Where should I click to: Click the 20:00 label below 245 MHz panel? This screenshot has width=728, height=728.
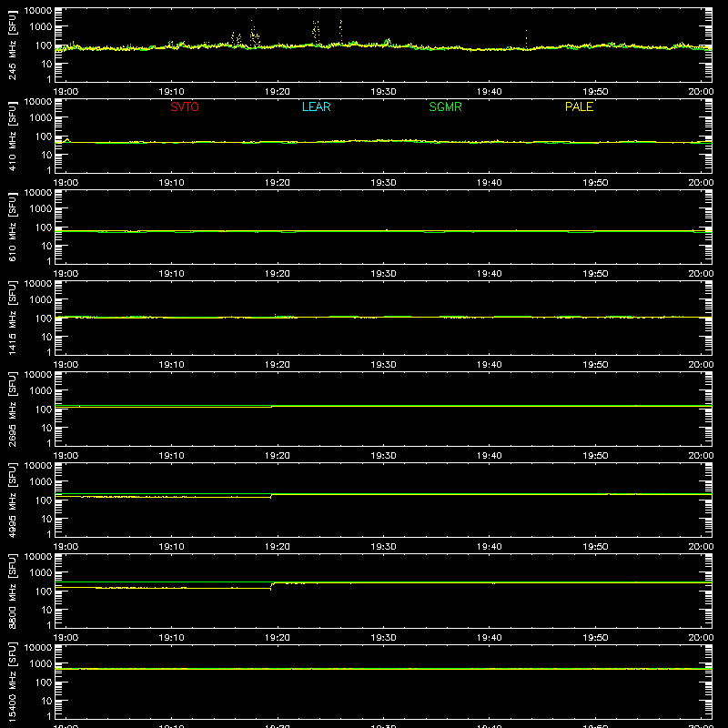[701, 92]
